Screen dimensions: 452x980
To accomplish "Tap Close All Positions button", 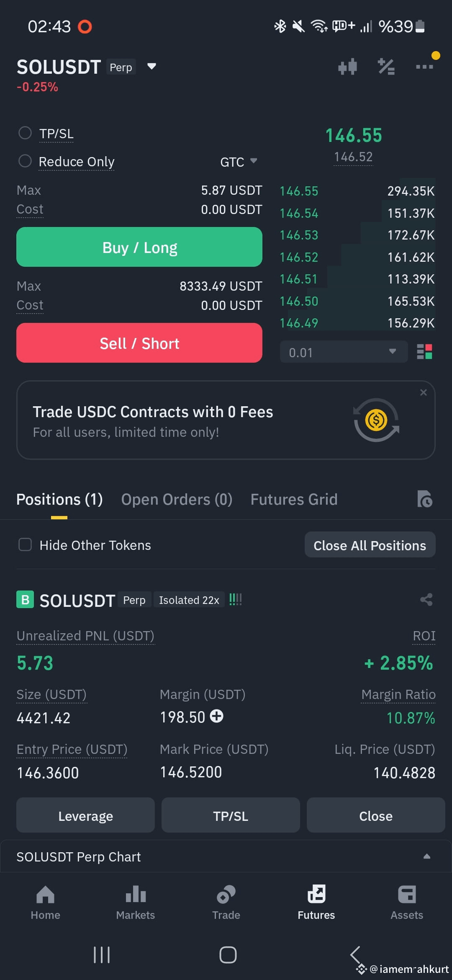I will point(370,545).
